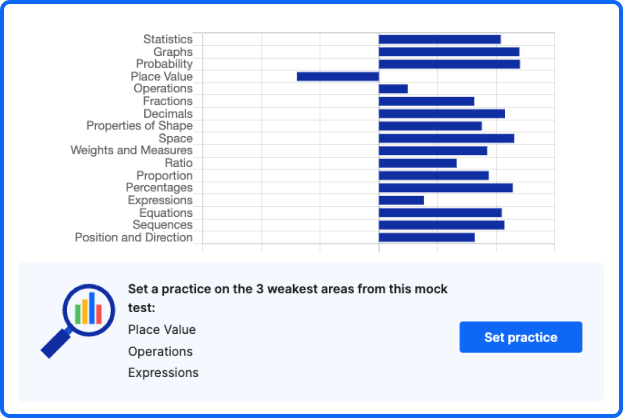
Task: Select the Percentages bar
Action: tap(445, 188)
